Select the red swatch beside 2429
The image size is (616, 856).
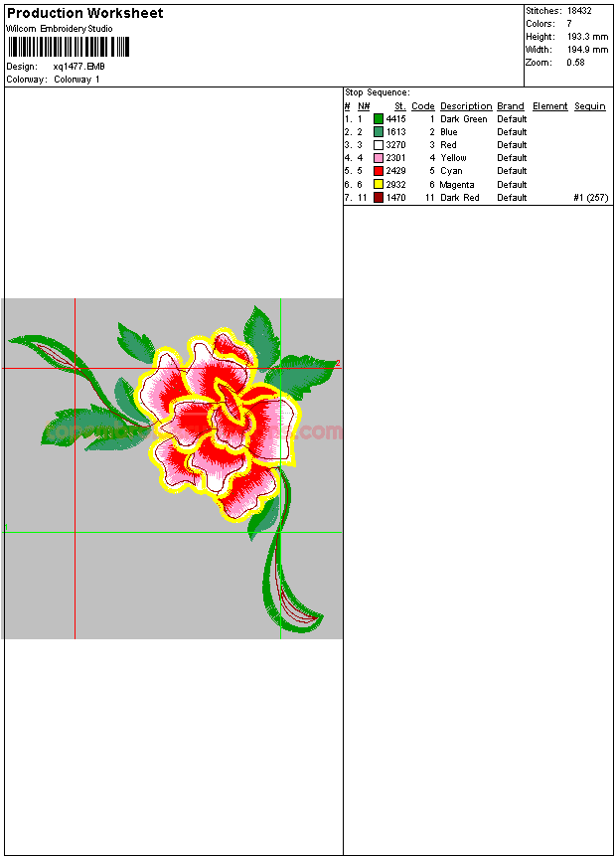379,171
